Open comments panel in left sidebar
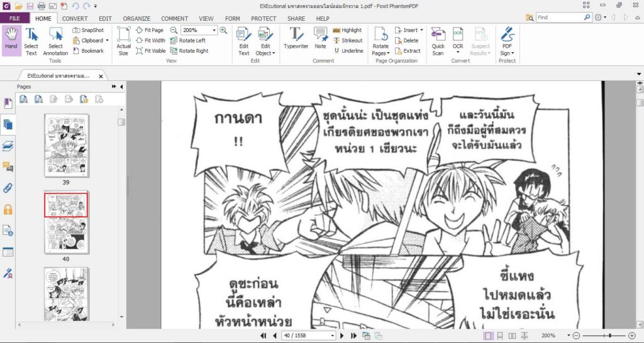This screenshot has height=343, width=644. click(x=8, y=166)
